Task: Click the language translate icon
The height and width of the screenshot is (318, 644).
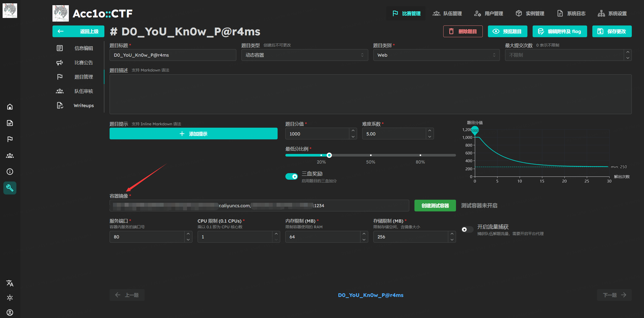Action: click(x=10, y=283)
